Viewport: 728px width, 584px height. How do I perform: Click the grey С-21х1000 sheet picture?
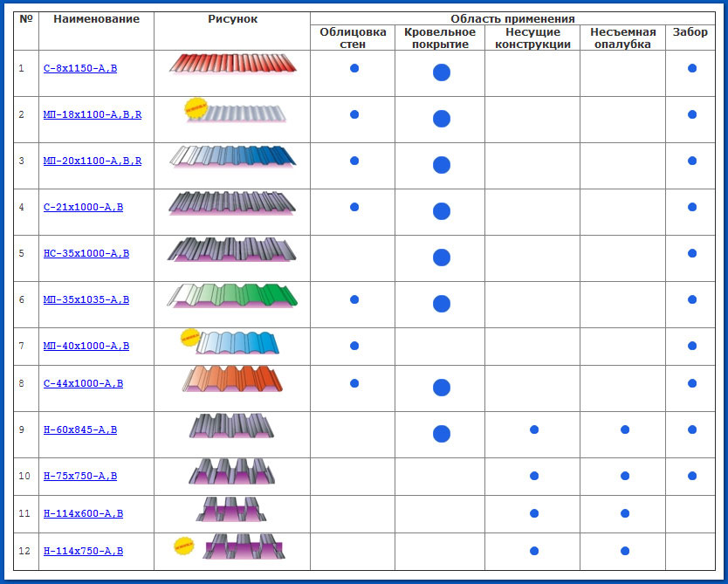coord(231,203)
